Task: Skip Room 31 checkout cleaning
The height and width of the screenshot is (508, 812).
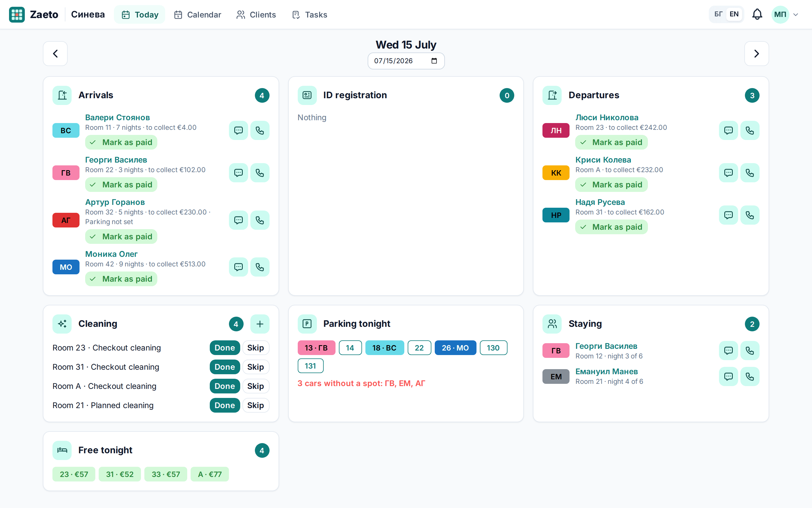Action: click(x=256, y=367)
